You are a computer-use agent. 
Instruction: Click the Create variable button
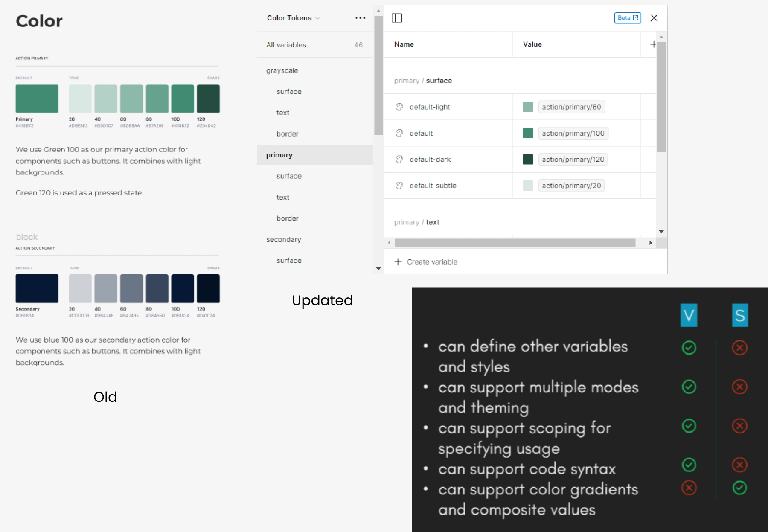[426, 262]
